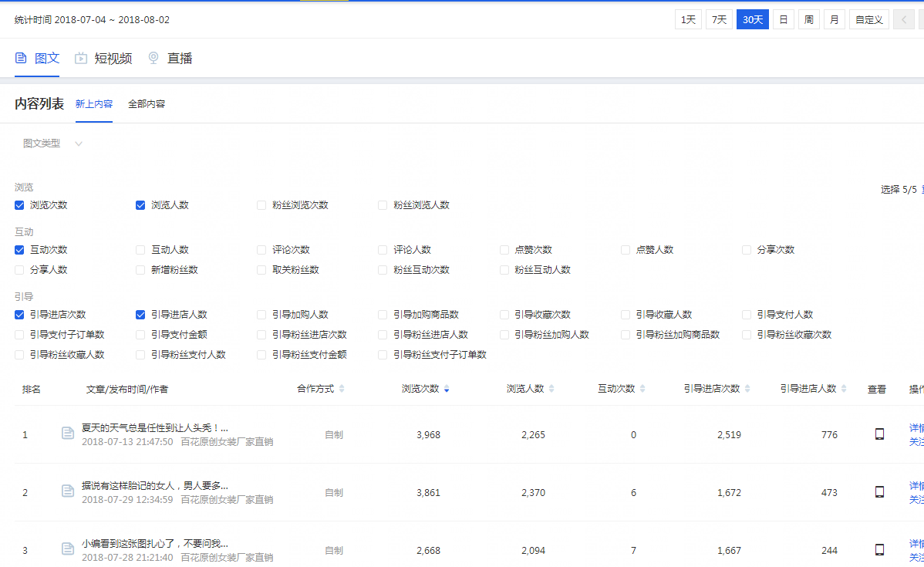Check the 粉丝浏览次数 checkbox
This screenshot has width=924, height=567.
pyautogui.click(x=261, y=205)
